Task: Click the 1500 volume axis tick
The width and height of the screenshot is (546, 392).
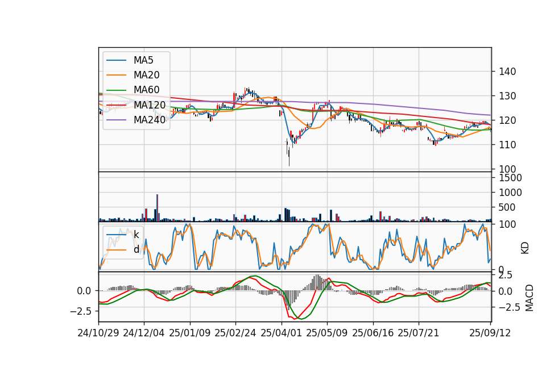Action: pos(511,178)
